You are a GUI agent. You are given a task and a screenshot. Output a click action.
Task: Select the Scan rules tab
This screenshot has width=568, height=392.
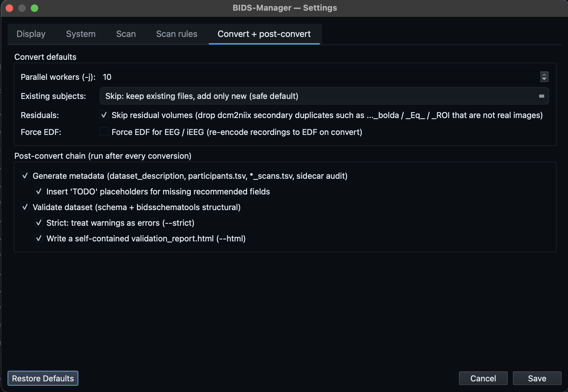[176, 34]
